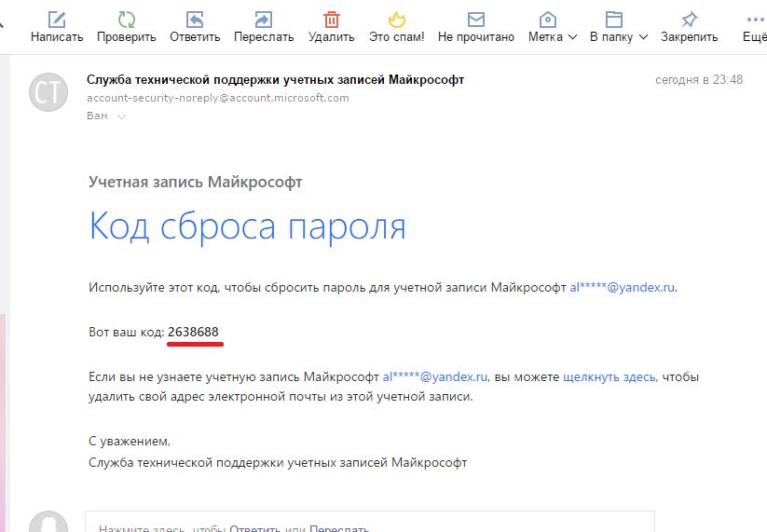Mark message unread with Не прочитано
Screen dimensions: 767x532
pyautogui.click(x=475, y=20)
